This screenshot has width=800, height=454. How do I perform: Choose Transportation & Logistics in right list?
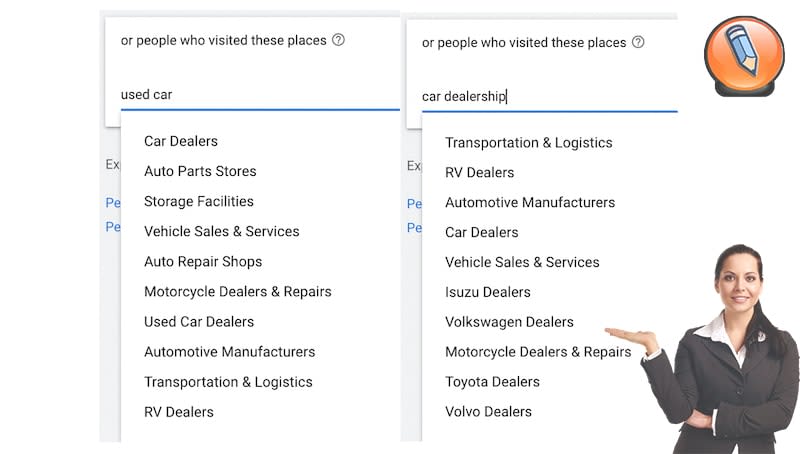tap(528, 142)
